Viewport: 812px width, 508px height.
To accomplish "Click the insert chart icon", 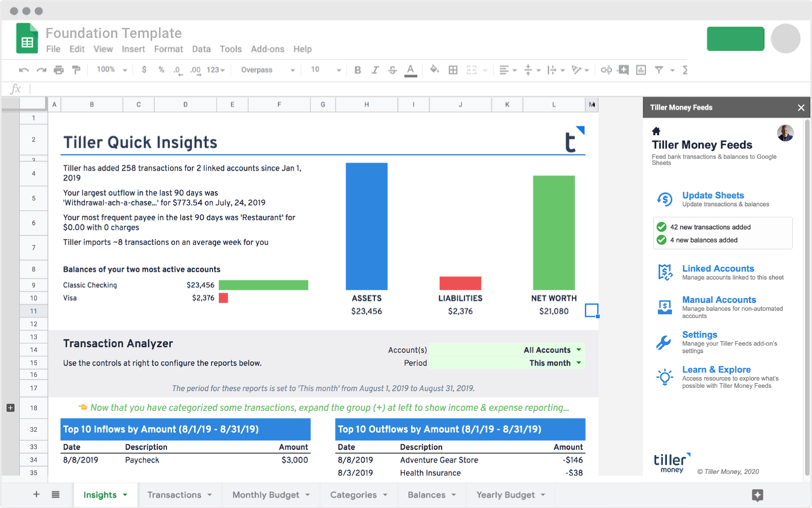I will [640, 70].
